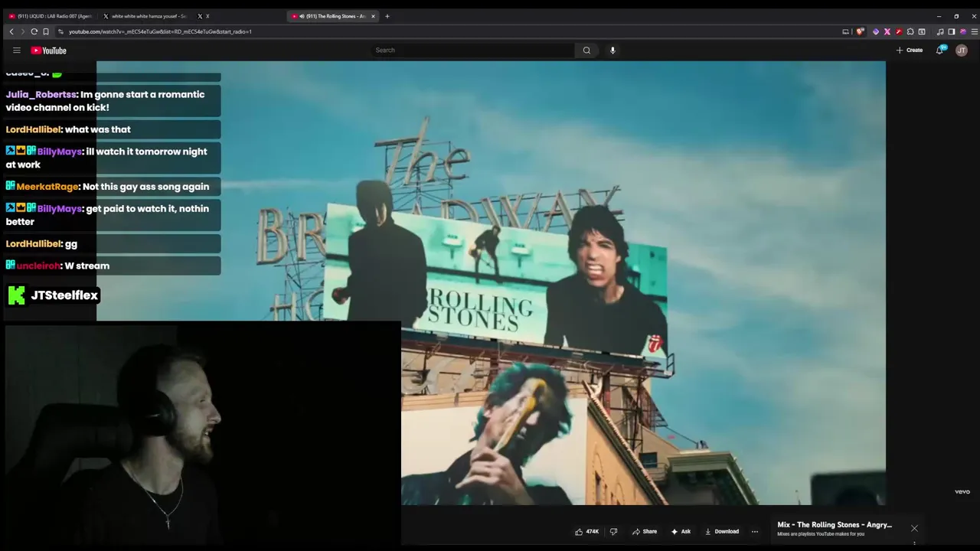Open YouTube notifications bell
Screen dimensions: 980x551
coord(940,50)
